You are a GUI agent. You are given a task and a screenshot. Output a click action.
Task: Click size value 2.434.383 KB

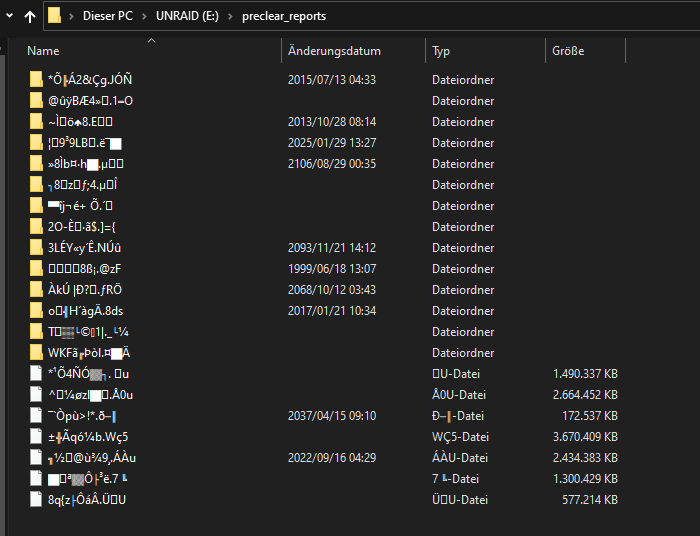pyautogui.click(x=585, y=457)
